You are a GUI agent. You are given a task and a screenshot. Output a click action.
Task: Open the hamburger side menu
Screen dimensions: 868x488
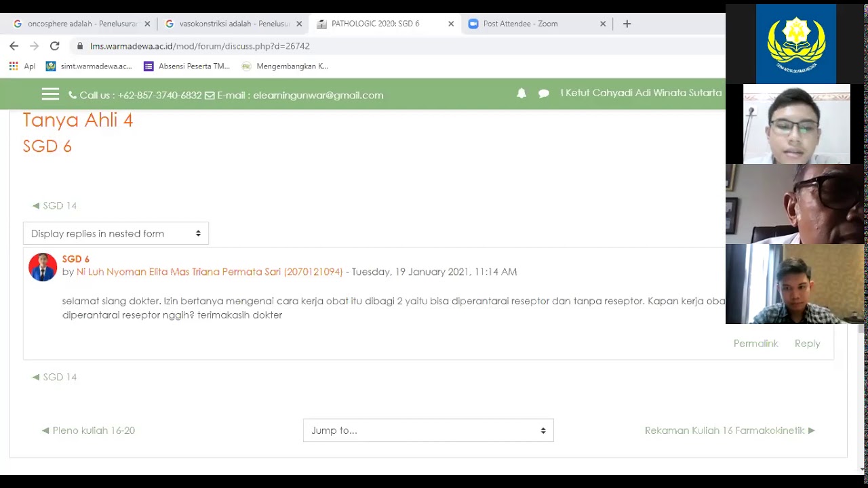[x=50, y=94]
